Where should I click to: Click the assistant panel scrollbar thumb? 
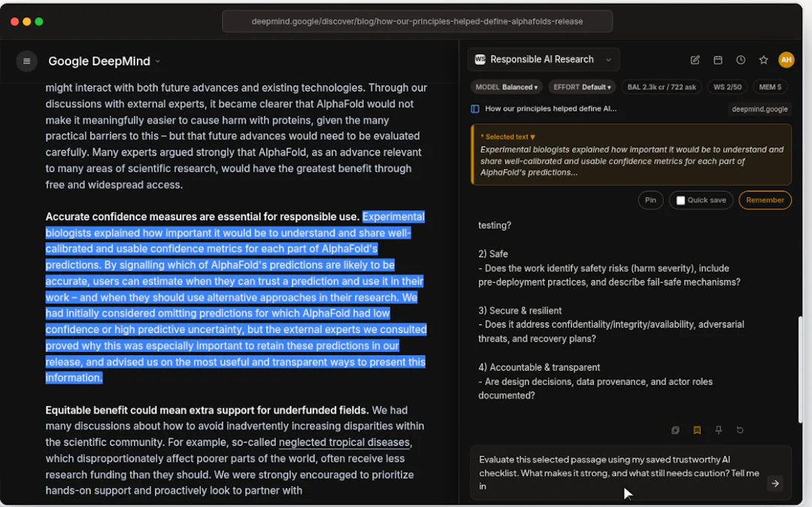point(800,370)
